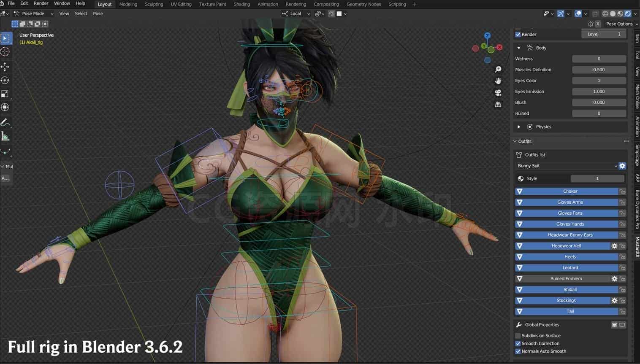
Task: Open the File menu
Action: [x=11, y=3]
